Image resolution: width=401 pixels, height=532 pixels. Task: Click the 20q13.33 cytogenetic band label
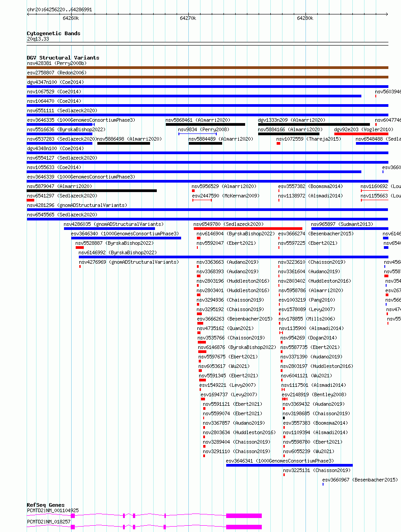38,39
